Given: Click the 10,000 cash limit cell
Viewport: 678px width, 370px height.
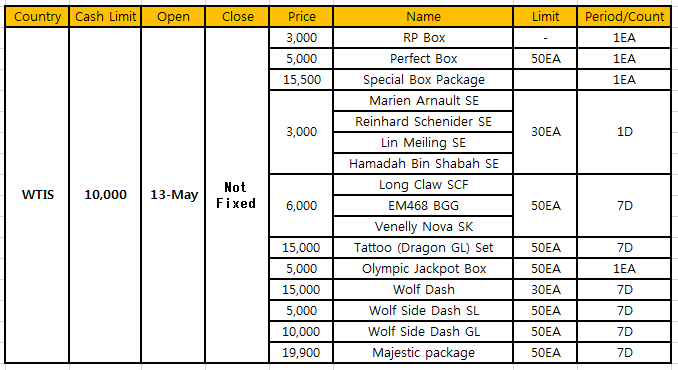Looking at the screenshot, I should tap(105, 195).
